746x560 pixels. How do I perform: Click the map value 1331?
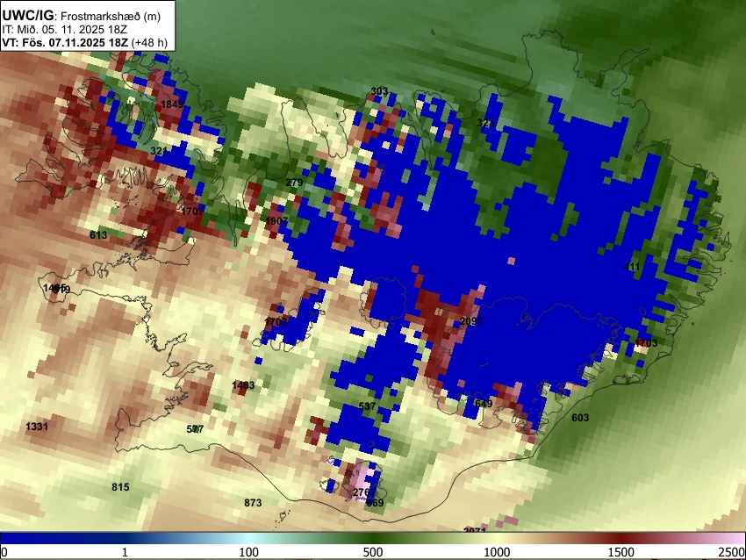37,426
